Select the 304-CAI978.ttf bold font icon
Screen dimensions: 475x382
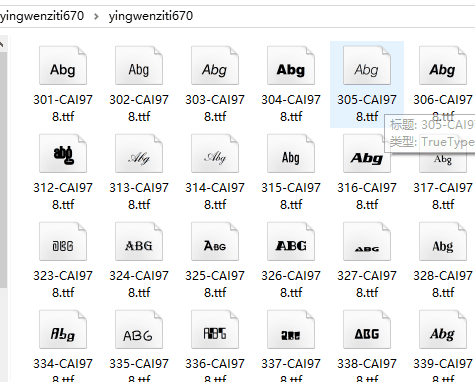tap(291, 65)
